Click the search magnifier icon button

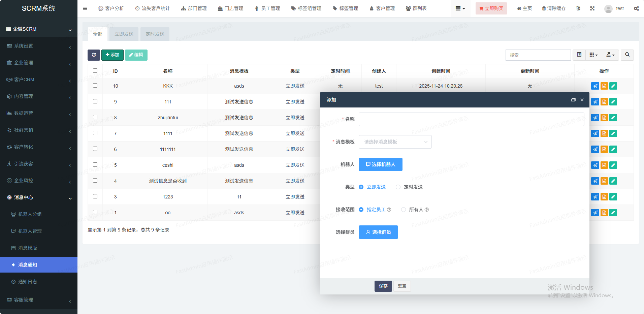pos(627,55)
